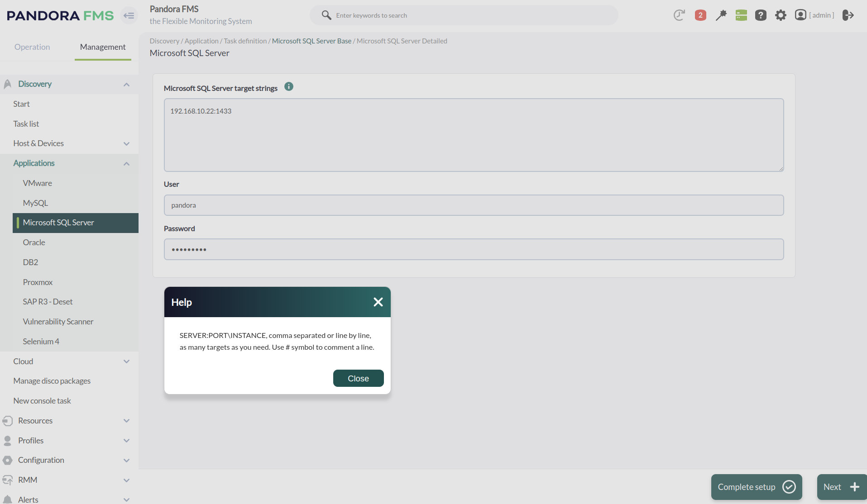Image resolution: width=867 pixels, height=504 pixels.
Task: Collapse the sidebar menu with arrow icon
Action: [x=129, y=16]
